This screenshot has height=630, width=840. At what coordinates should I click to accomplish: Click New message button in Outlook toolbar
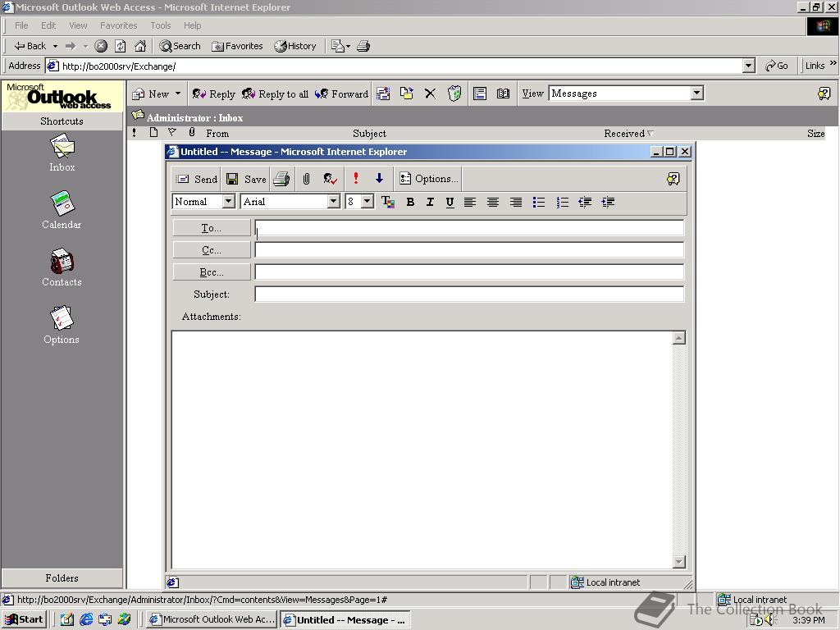(151, 94)
